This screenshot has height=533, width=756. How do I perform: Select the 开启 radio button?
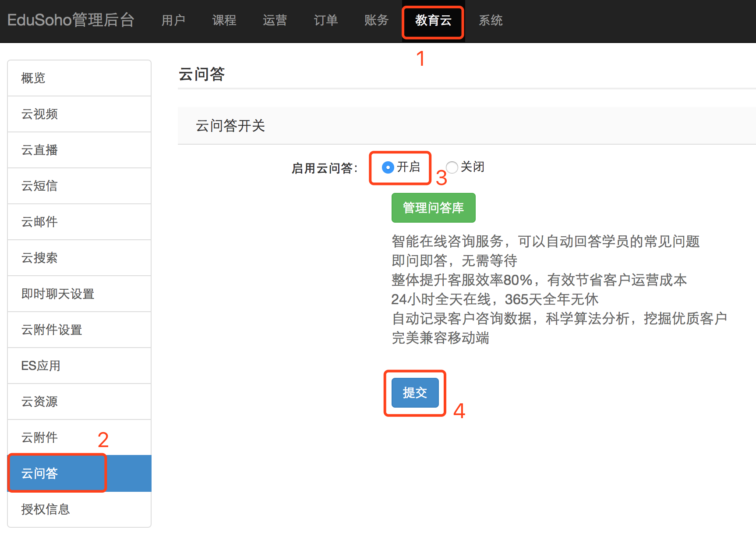point(388,167)
